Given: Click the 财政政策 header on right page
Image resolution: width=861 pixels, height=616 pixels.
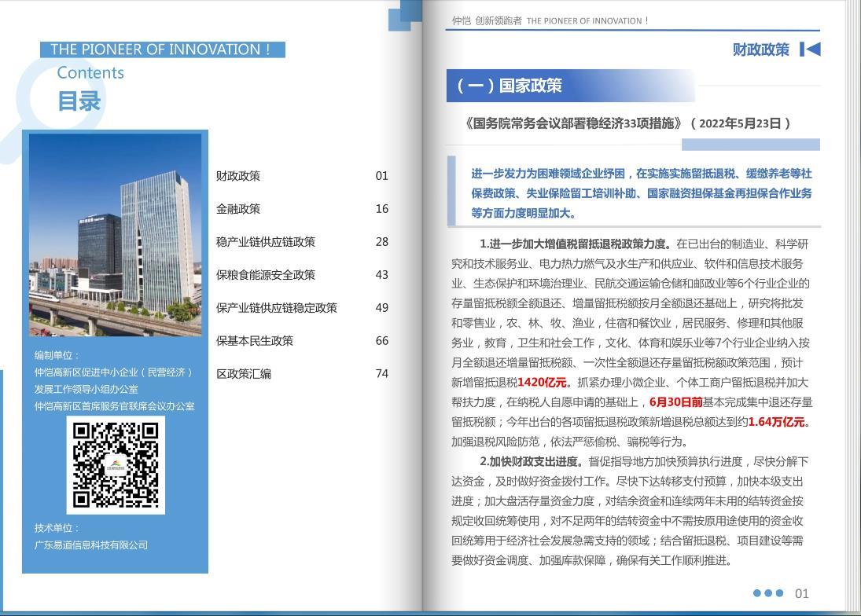Looking at the screenshot, I should 760,49.
